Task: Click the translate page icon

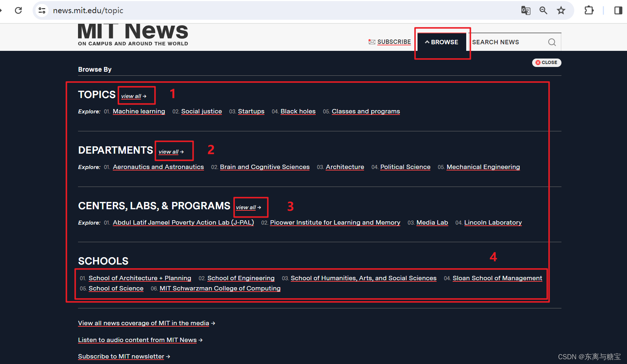Action: [526, 10]
